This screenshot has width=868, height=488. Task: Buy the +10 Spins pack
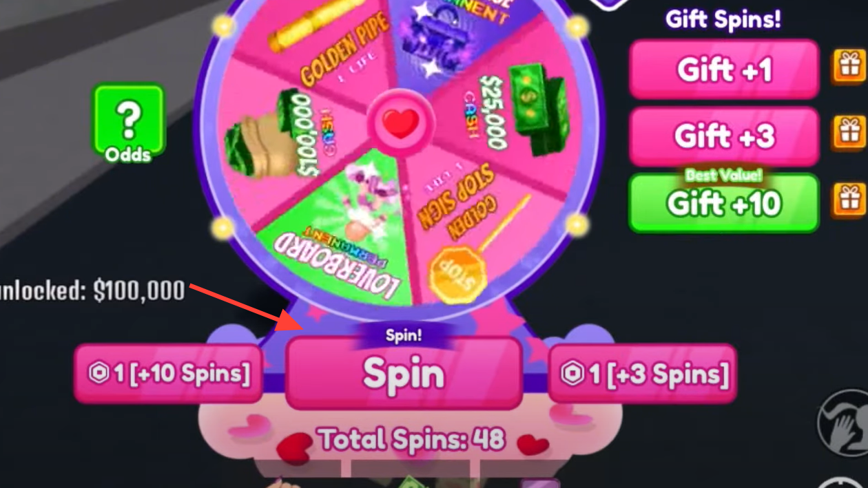169,373
